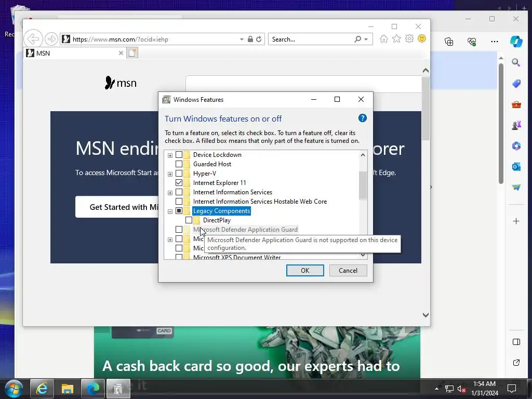532x399 pixels.
Task: Open Edge sidebar Shopping tag icon
Action: (x=516, y=84)
